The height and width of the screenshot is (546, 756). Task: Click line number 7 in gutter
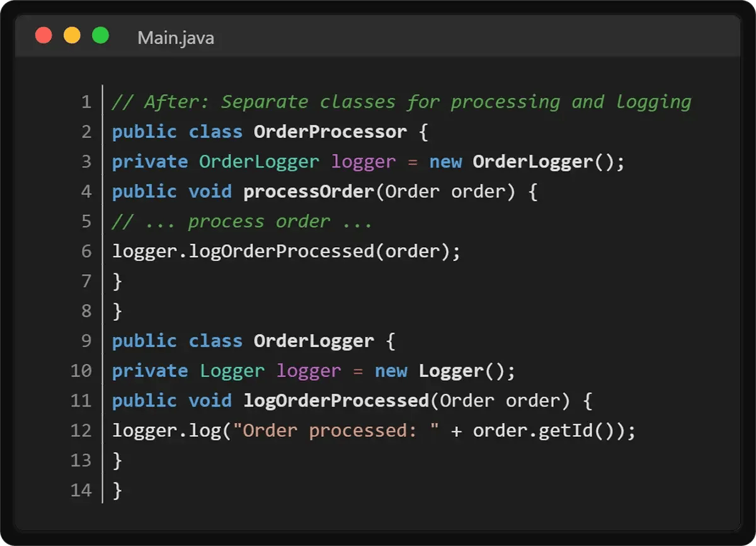click(86, 281)
